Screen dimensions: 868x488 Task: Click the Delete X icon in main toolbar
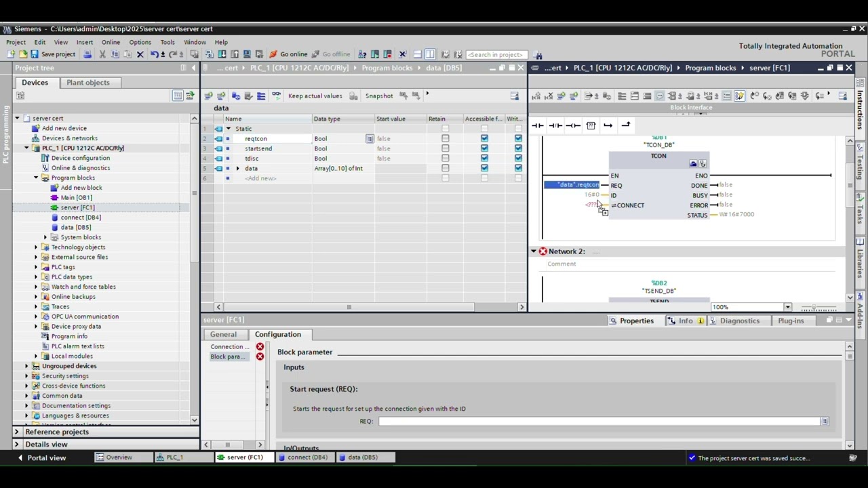click(140, 54)
